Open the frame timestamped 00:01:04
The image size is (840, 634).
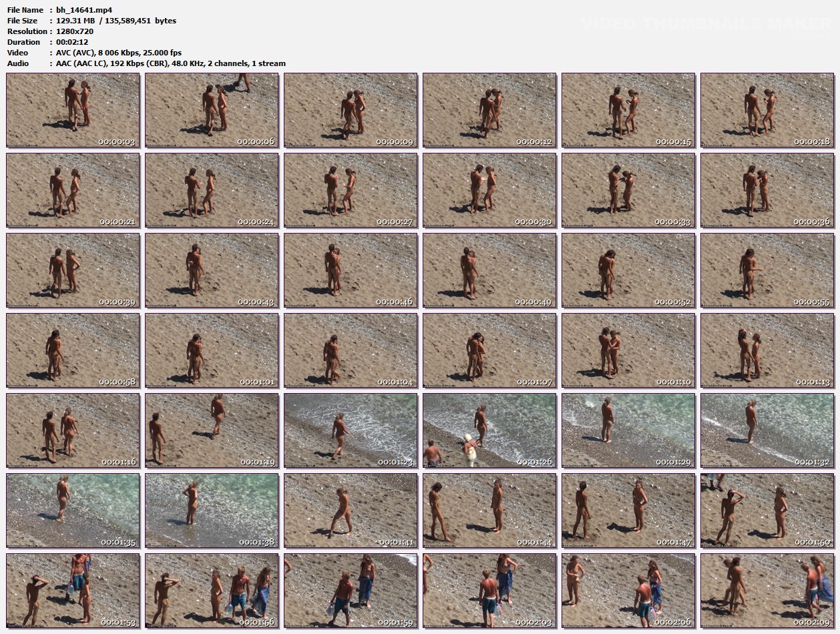351,350
